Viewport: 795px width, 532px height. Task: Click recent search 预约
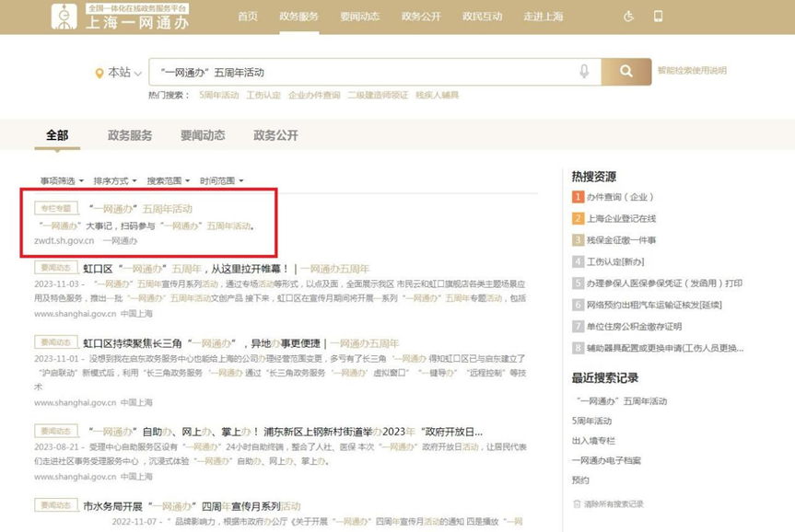[580, 480]
